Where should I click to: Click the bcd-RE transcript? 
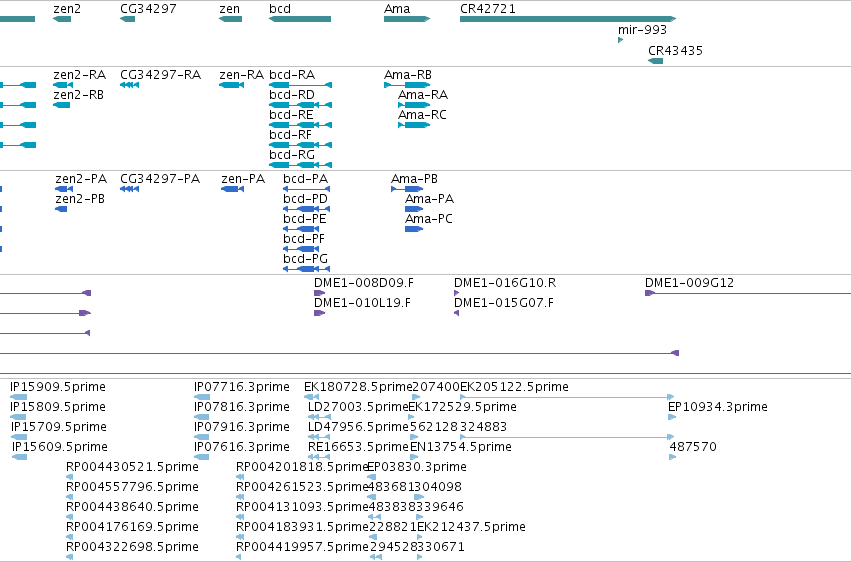click(x=300, y=125)
